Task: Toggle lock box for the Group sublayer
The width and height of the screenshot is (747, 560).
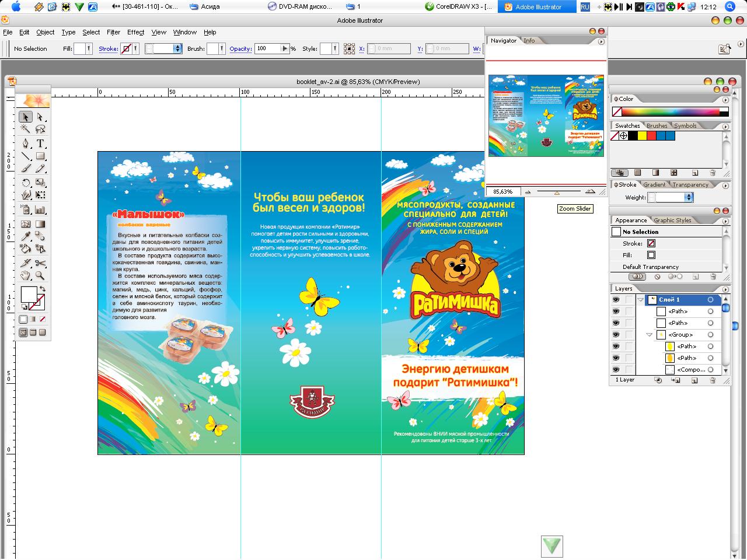Action: pos(629,335)
